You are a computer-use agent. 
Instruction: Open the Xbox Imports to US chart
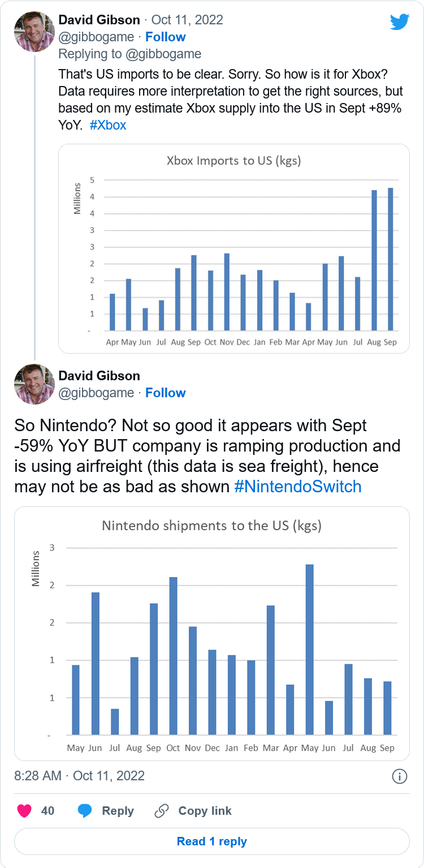pos(233,248)
